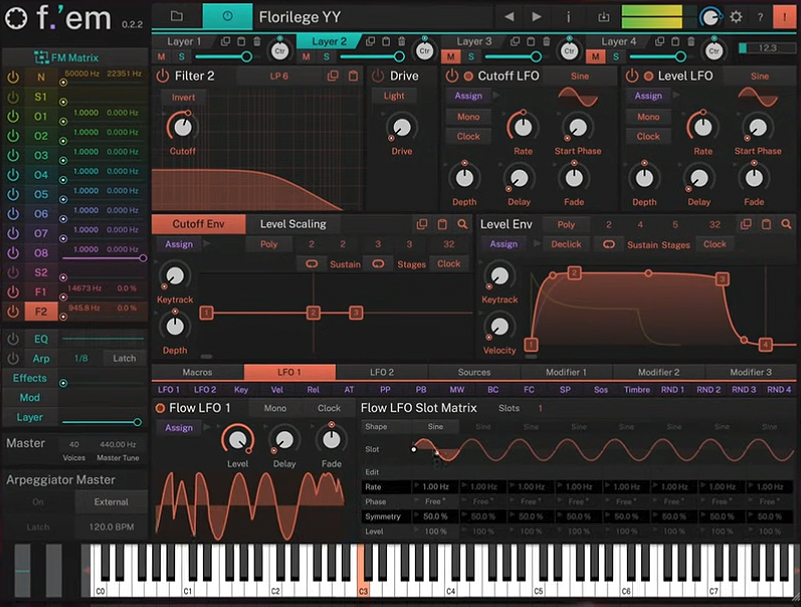Screen dimensions: 801x607
Task: Toggle power for operator O5
Action: tap(13, 194)
